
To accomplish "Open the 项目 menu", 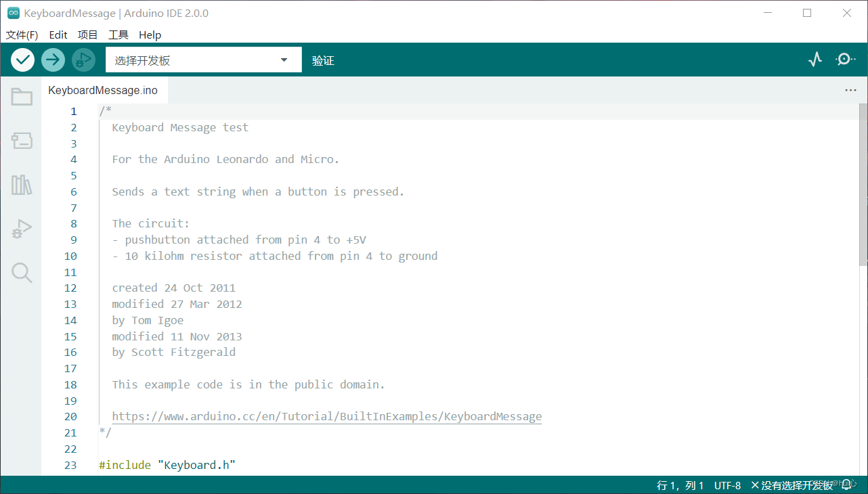I will (88, 35).
